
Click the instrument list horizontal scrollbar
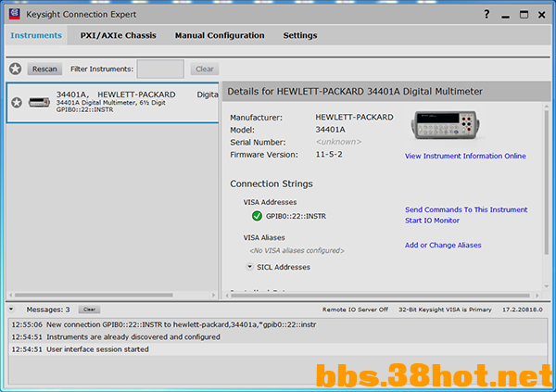[x=94, y=295]
